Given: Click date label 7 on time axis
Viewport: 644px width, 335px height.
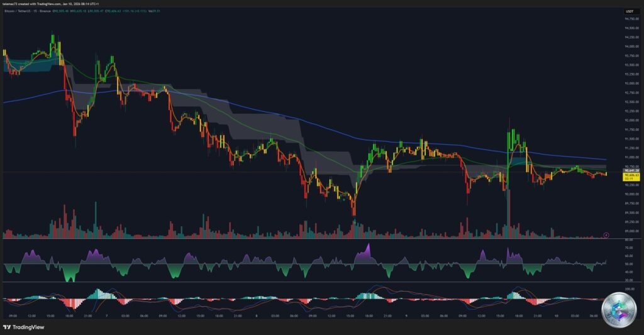Looking at the screenshot, I should click(107, 316).
